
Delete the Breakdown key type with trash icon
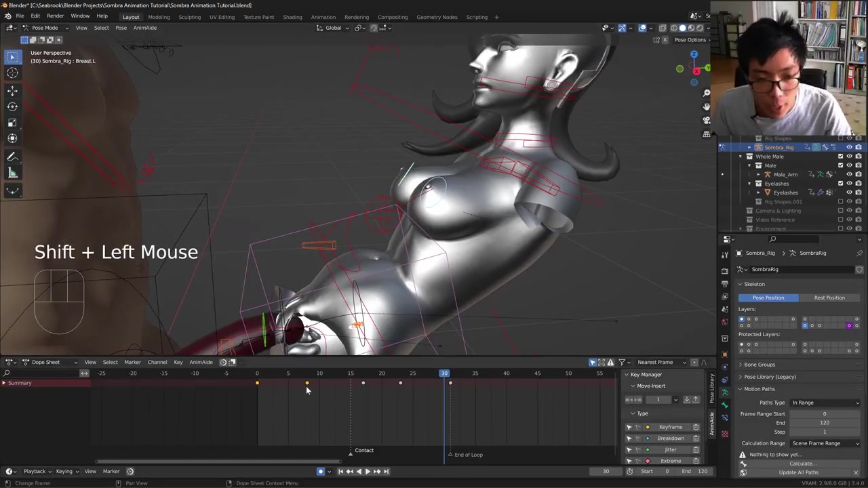tap(696, 439)
